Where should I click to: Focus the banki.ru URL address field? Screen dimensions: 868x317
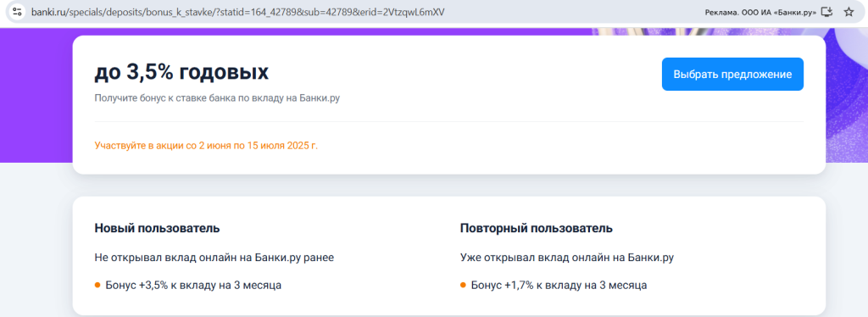click(238, 12)
